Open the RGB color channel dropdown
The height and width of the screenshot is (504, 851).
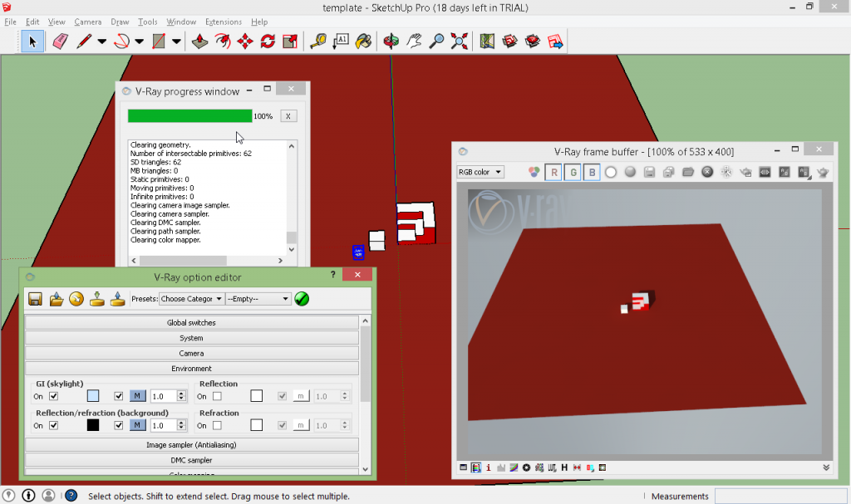(480, 173)
